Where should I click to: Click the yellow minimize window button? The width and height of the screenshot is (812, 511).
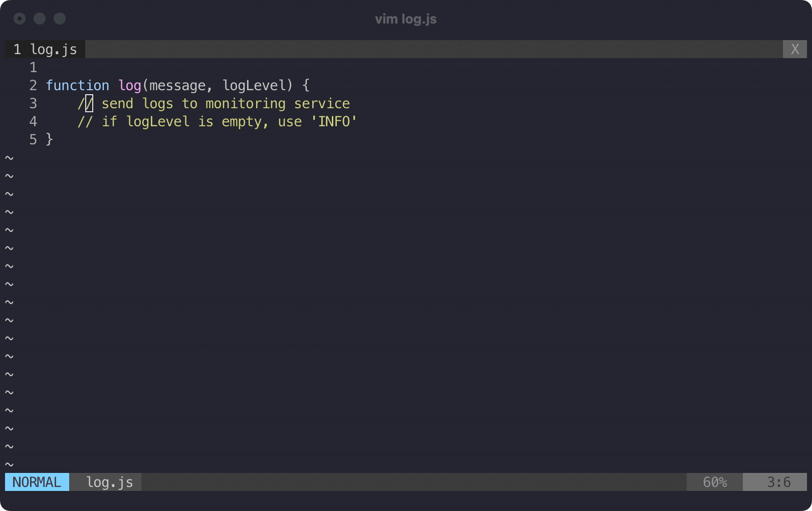point(40,19)
